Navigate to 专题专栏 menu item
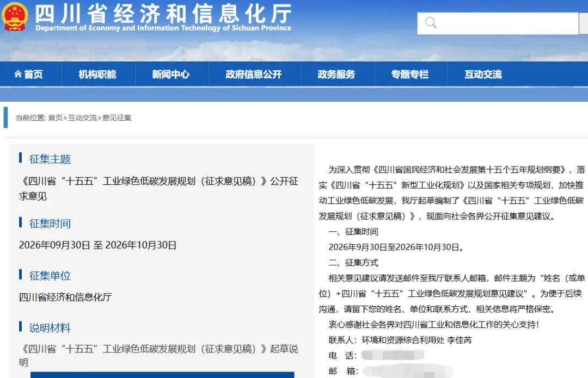588x378 pixels. (410, 74)
